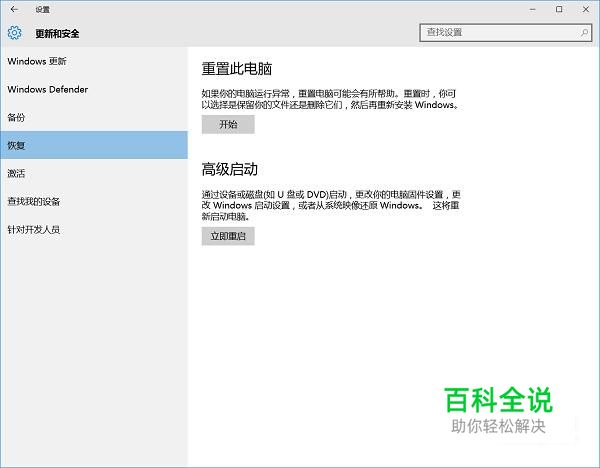The image size is (600, 468).
Task: Select Windows Defender in sidebar
Action: point(94,89)
